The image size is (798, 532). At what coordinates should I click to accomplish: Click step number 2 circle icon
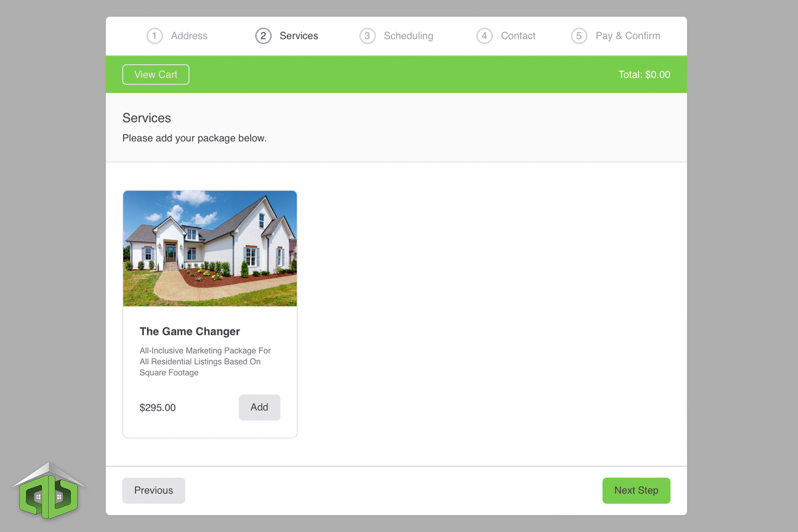(x=263, y=36)
